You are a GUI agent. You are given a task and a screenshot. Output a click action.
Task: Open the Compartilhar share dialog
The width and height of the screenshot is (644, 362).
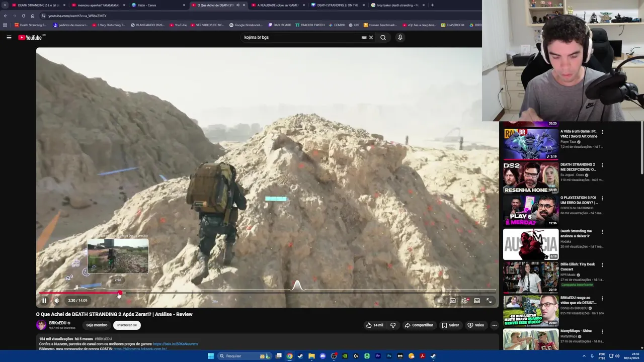coord(419,325)
